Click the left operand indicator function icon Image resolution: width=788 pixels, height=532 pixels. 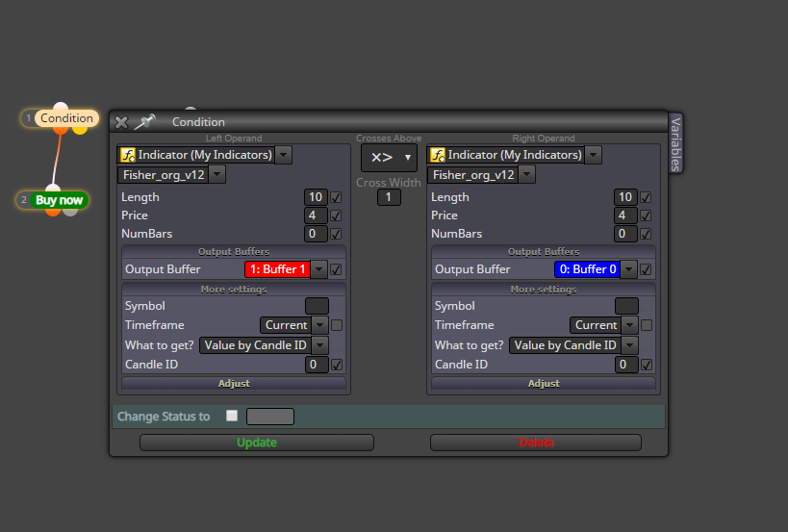(x=128, y=155)
